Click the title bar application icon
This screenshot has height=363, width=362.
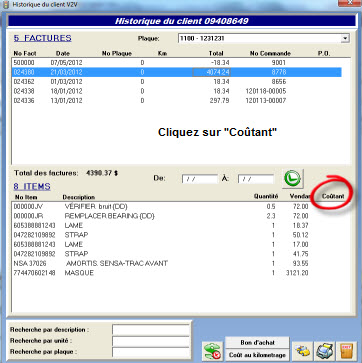click(x=5, y=5)
